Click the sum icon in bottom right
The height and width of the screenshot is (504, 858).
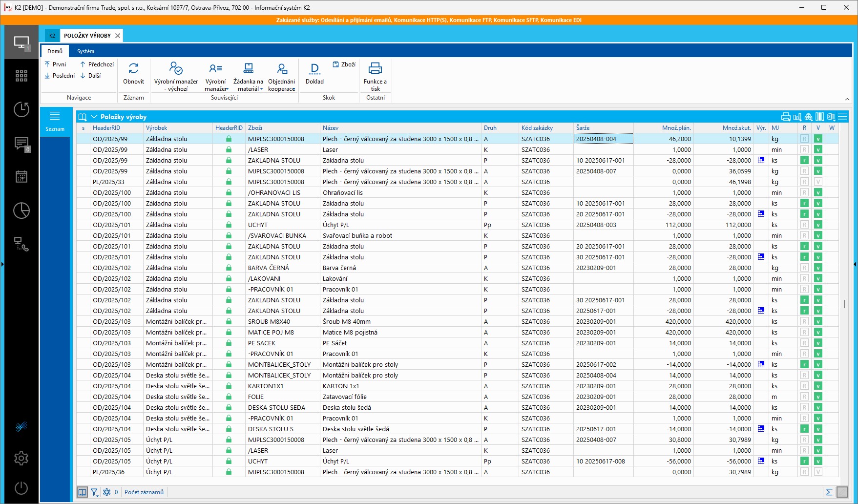(x=829, y=492)
